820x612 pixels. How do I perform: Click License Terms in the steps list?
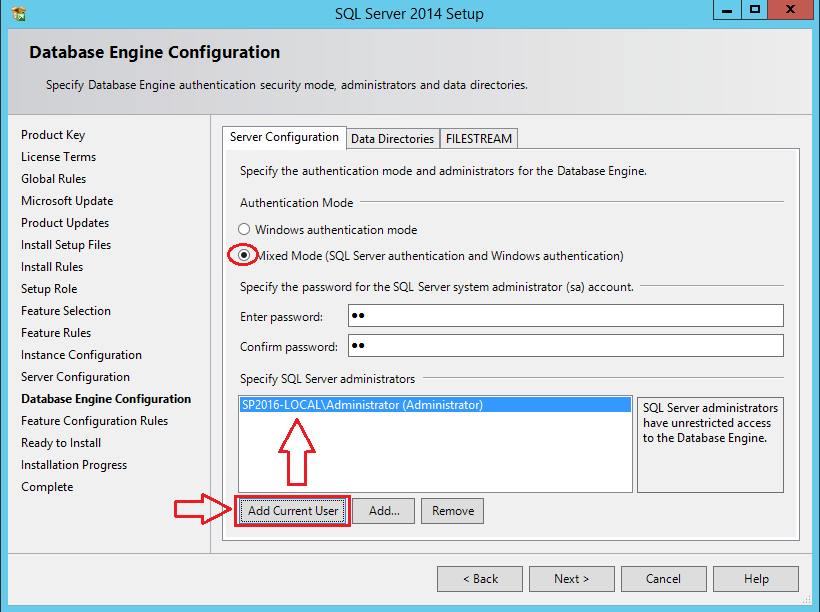pos(59,157)
